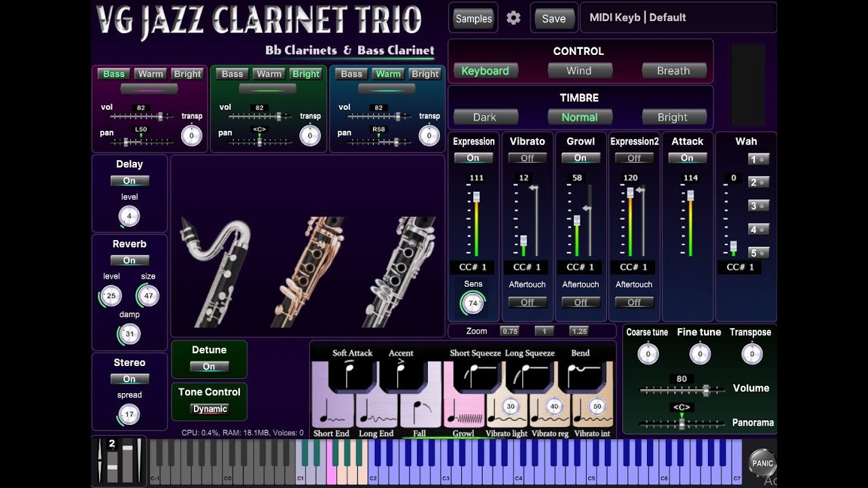Open the Wah CC# 1 selector
The image size is (868, 488).
[740, 267]
